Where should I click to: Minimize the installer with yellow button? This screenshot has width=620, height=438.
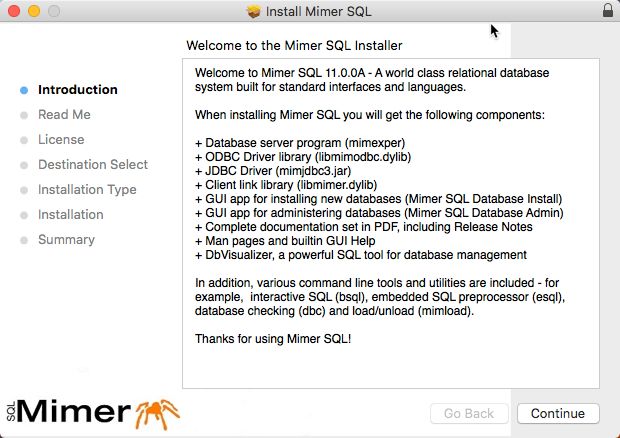pyautogui.click(x=34, y=11)
